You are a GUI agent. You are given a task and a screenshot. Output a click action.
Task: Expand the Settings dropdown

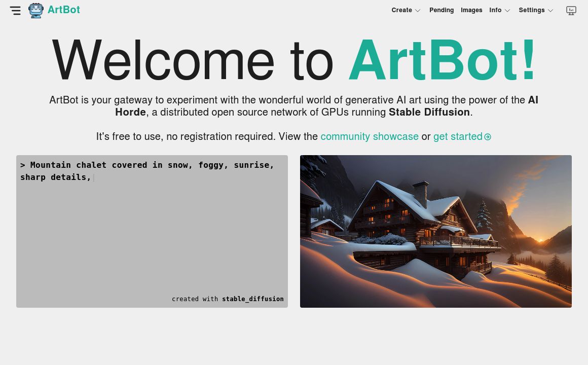536,10
